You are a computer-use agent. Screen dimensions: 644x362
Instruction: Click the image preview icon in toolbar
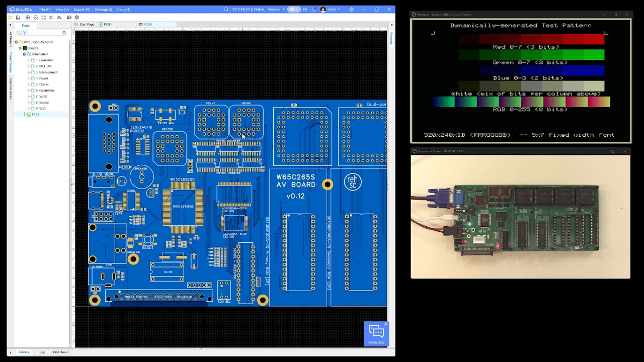(x=69, y=17)
